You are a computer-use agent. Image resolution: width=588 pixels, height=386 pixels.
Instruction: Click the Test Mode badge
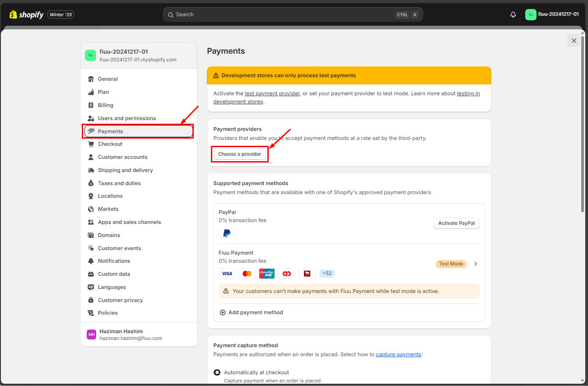[451, 264]
